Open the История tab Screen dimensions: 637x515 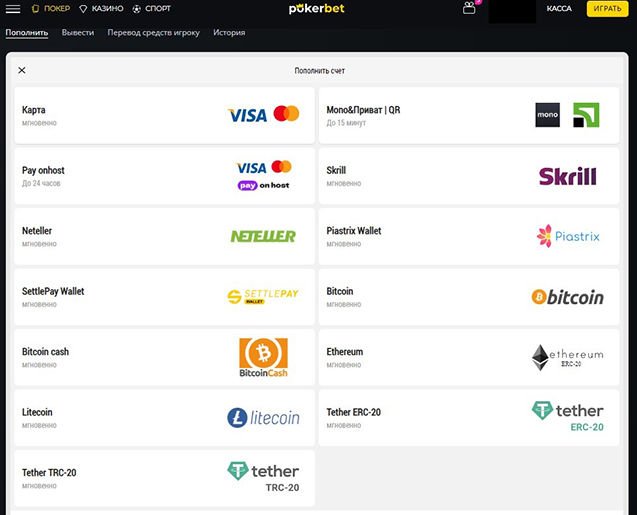(229, 33)
